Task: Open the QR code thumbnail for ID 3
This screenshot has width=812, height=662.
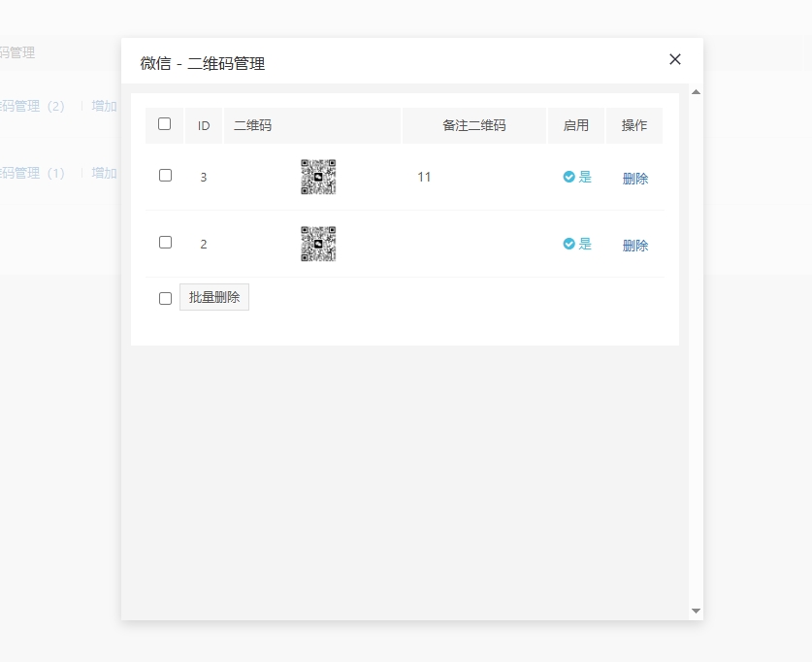Action: click(318, 177)
